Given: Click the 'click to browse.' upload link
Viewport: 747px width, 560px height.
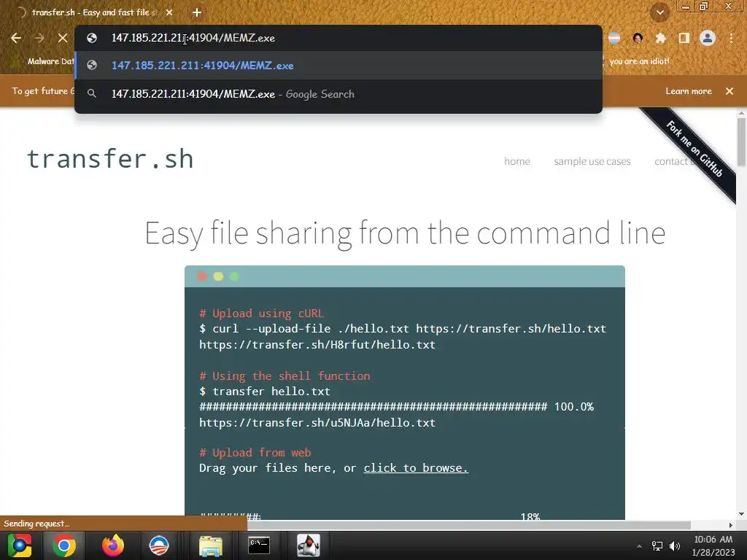Looking at the screenshot, I should tap(416, 468).
